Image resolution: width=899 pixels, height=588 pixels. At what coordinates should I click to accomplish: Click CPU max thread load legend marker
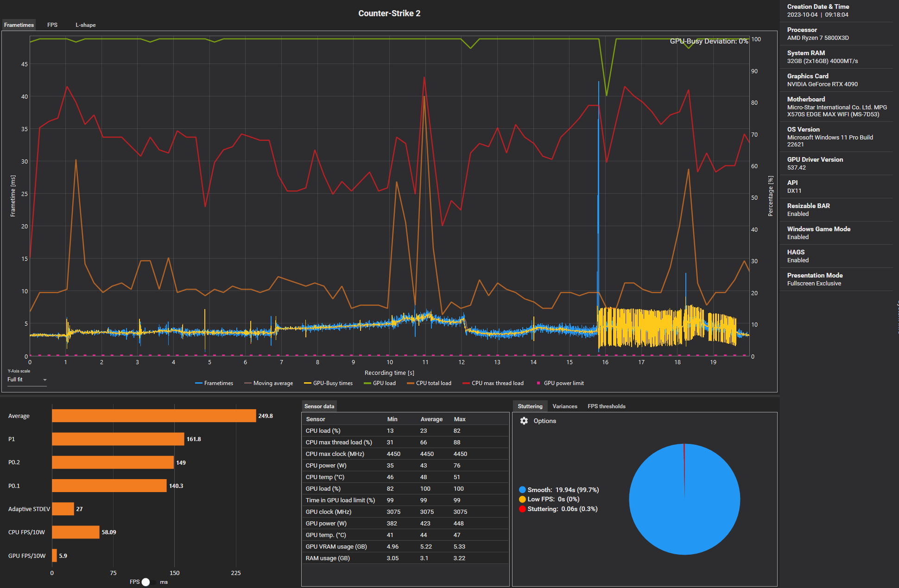tap(466, 383)
